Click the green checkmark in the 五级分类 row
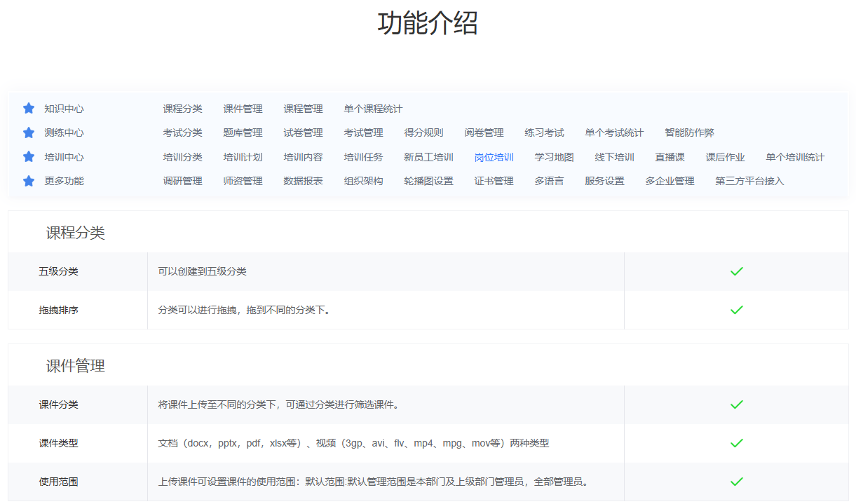 click(x=737, y=271)
